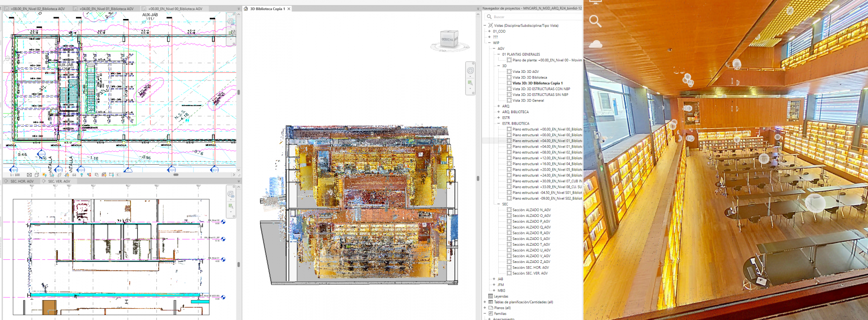Click the cloud icon in panorama viewer
The width and height of the screenshot is (868, 320).
[595, 44]
